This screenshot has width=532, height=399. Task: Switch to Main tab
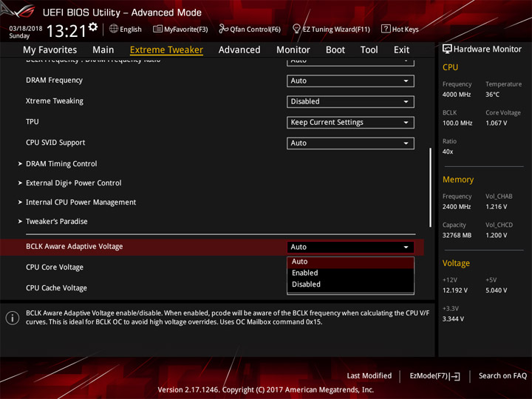click(x=103, y=50)
